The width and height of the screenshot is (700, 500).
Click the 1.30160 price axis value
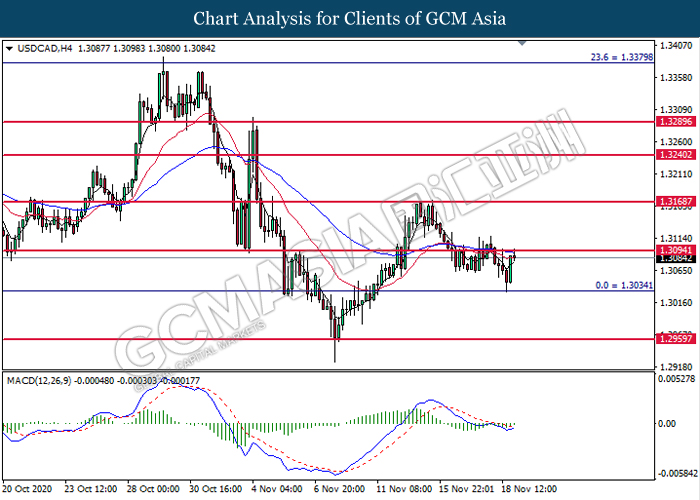676,303
